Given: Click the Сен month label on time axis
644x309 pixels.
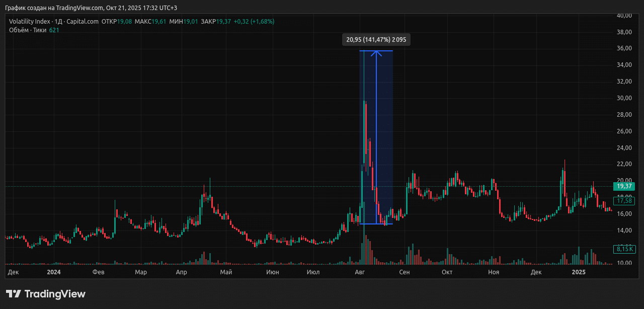Looking at the screenshot, I should click(404, 272).
